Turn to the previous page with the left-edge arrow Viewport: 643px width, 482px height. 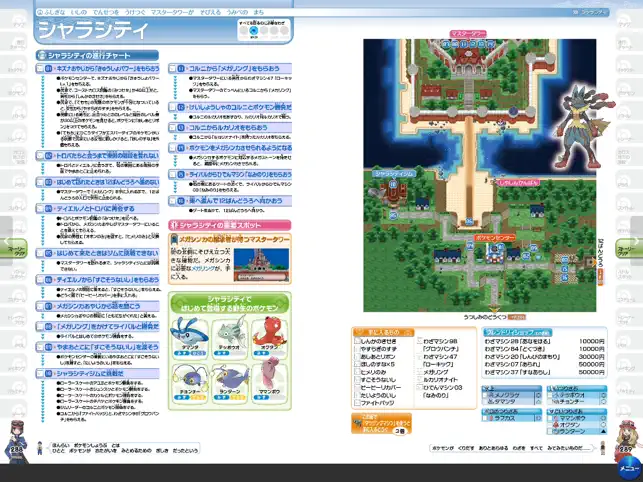click(6, 241)
